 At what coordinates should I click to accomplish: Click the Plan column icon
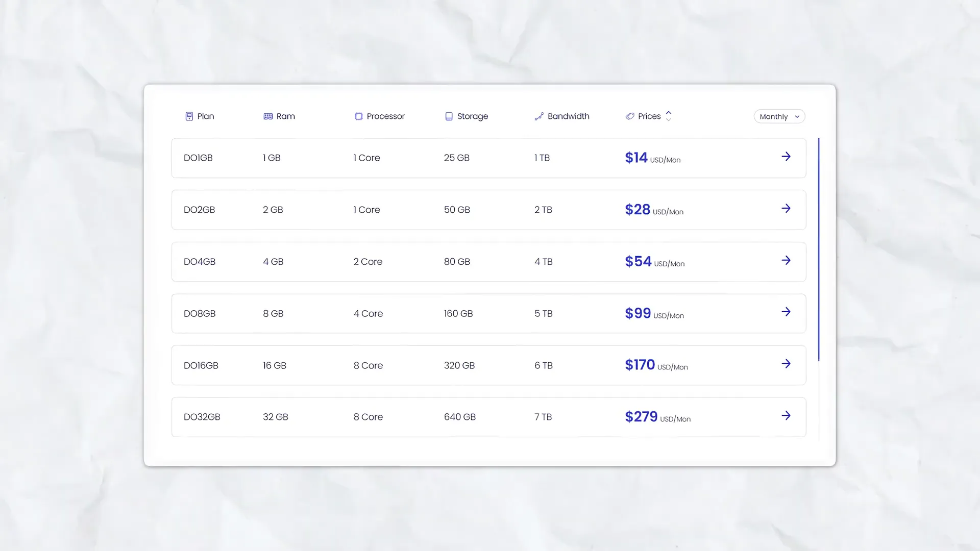click(188, 116)
